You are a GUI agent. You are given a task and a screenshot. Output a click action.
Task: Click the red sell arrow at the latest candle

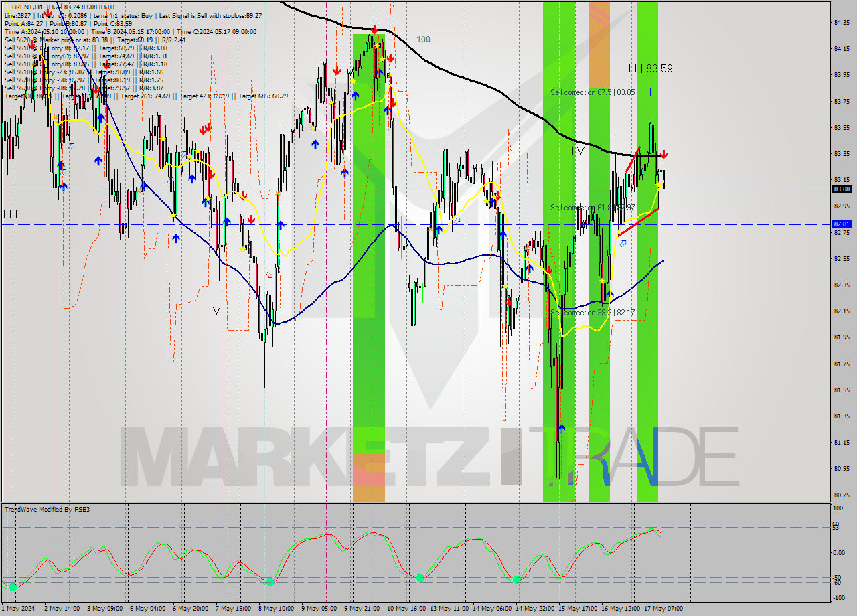point(664,154)
